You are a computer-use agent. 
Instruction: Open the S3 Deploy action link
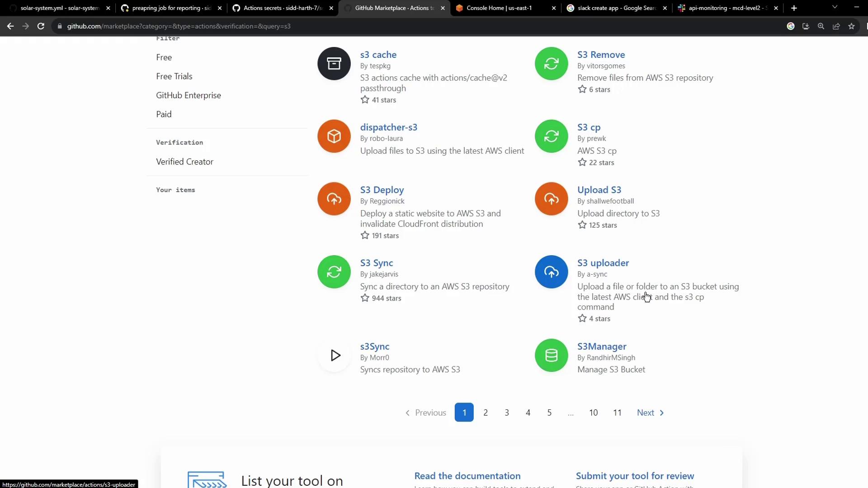tap(382, 190)
